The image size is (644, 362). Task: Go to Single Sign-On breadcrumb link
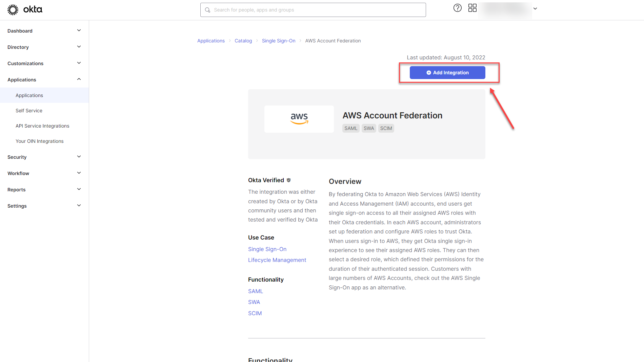coord(279,41)
